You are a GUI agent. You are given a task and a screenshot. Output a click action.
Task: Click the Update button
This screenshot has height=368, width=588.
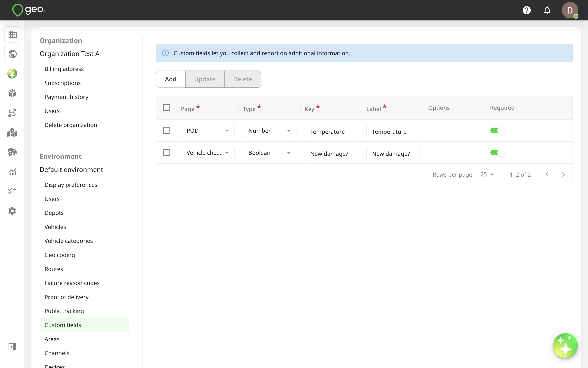(x=205, y=79)
